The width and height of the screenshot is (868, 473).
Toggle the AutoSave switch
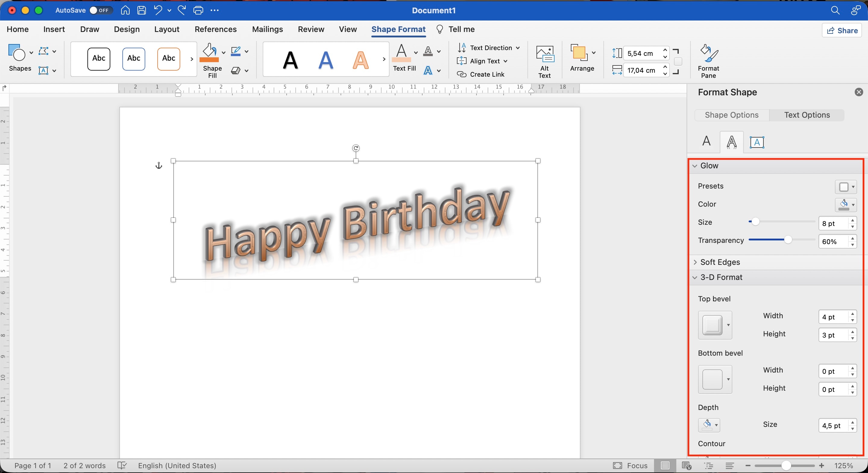pyautogui.click(x=100, y=10)
